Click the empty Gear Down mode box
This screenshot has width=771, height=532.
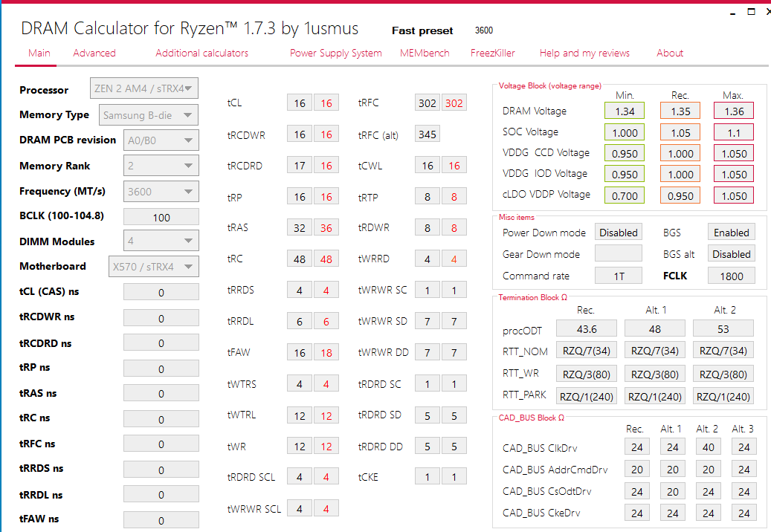click(x=619, y=253)
